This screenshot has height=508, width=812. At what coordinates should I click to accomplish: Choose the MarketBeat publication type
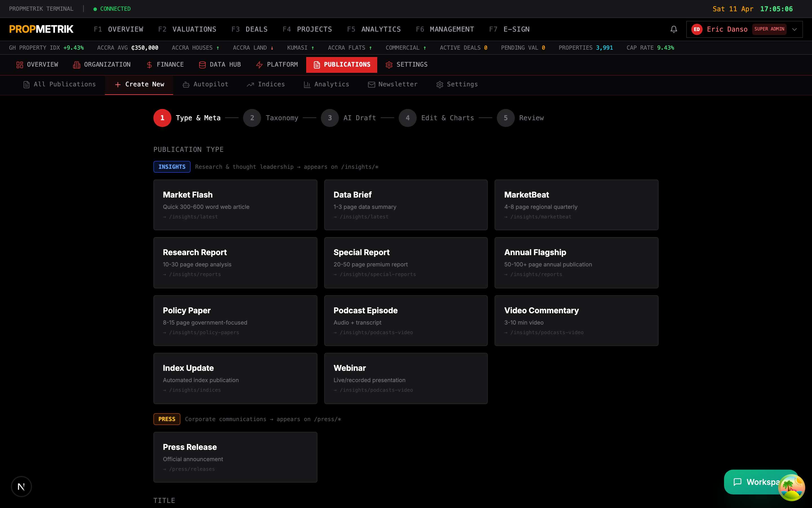(577, 205)
